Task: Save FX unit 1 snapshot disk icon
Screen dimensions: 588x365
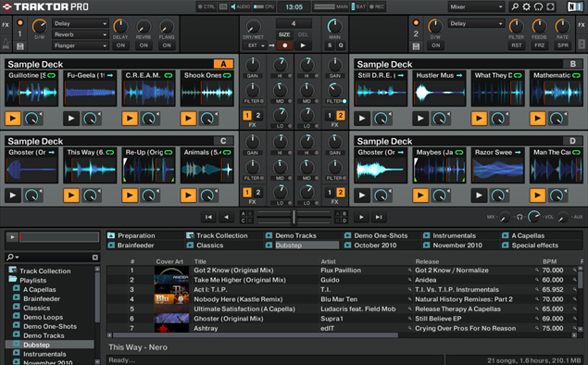Action: pyautogui.click(x=20, y=46)
